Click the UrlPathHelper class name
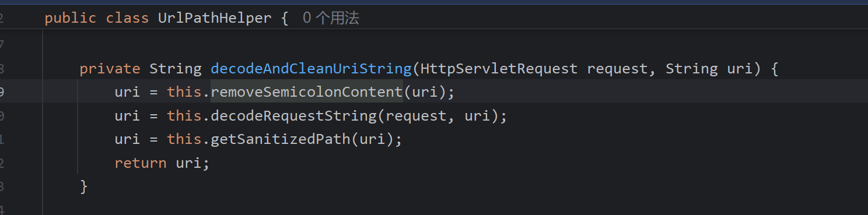 (215, 18)
